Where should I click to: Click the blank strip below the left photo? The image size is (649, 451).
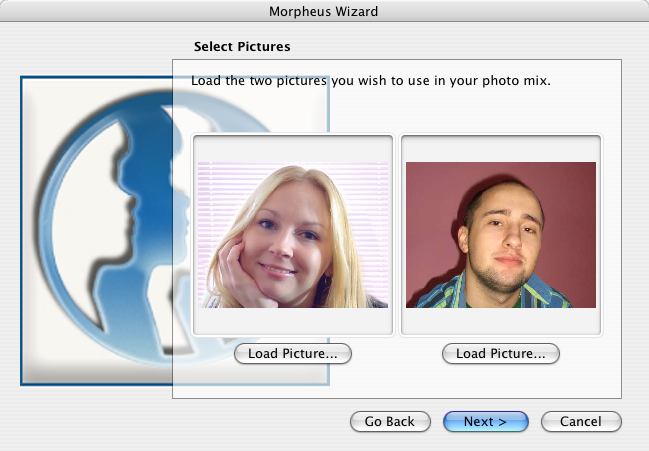coord(292,320)
